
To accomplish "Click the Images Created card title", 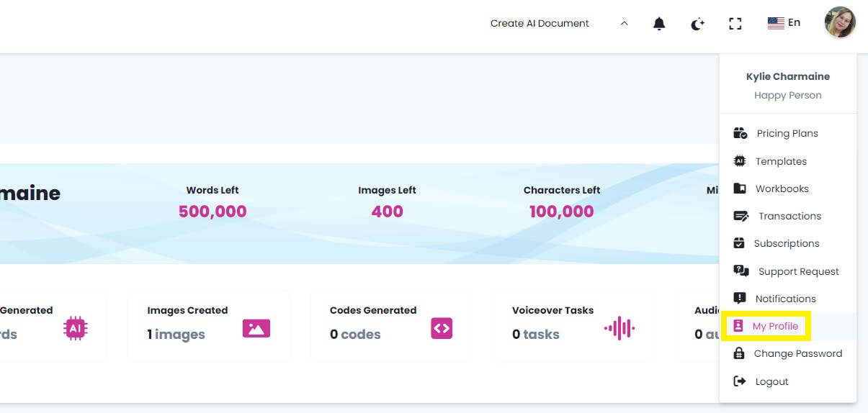I will click(x=187, y=310).
